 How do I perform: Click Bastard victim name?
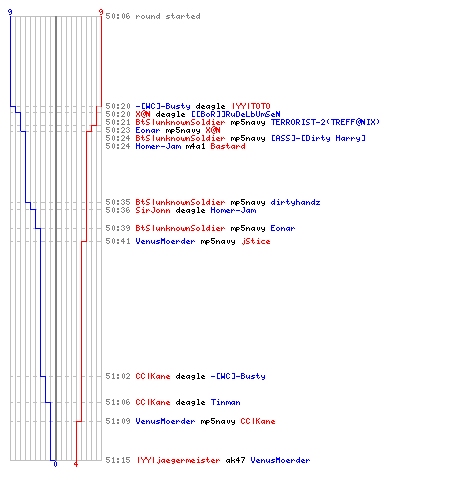(x=228, y=146)
